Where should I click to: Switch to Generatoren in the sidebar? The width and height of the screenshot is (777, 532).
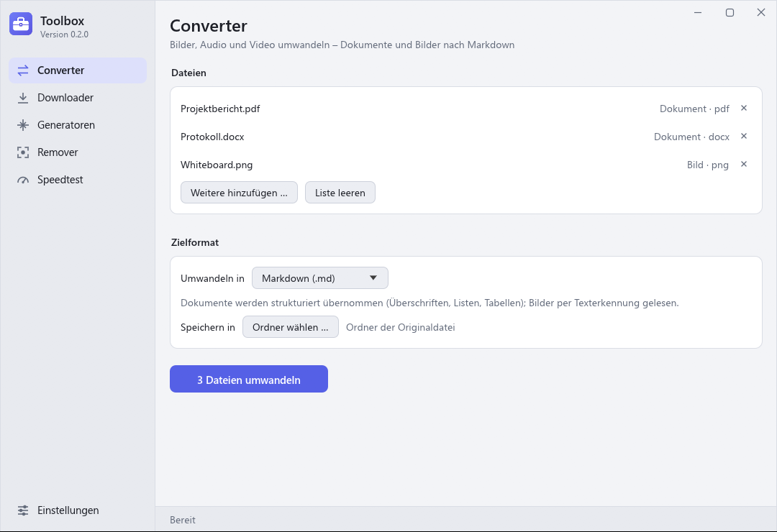click(x=78, y=125)
